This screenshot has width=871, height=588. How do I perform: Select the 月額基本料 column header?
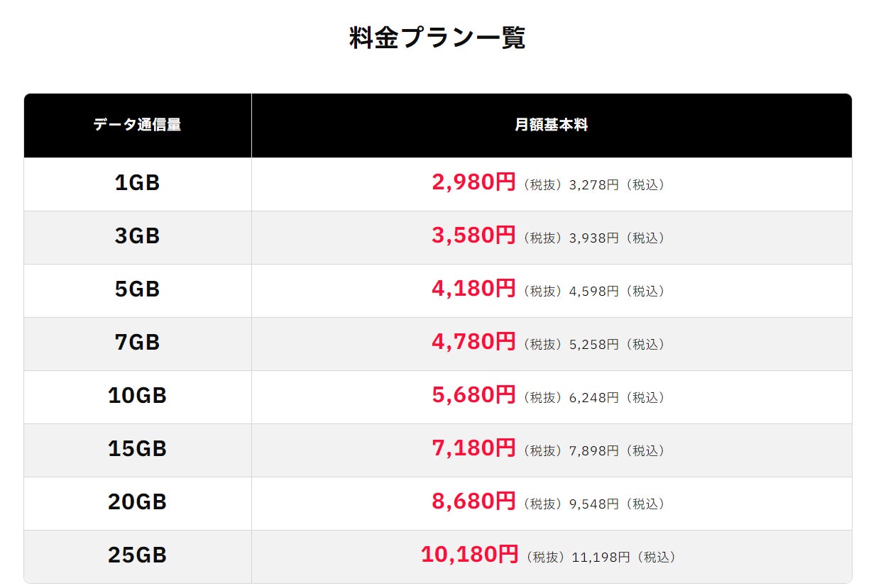point(551,125)
